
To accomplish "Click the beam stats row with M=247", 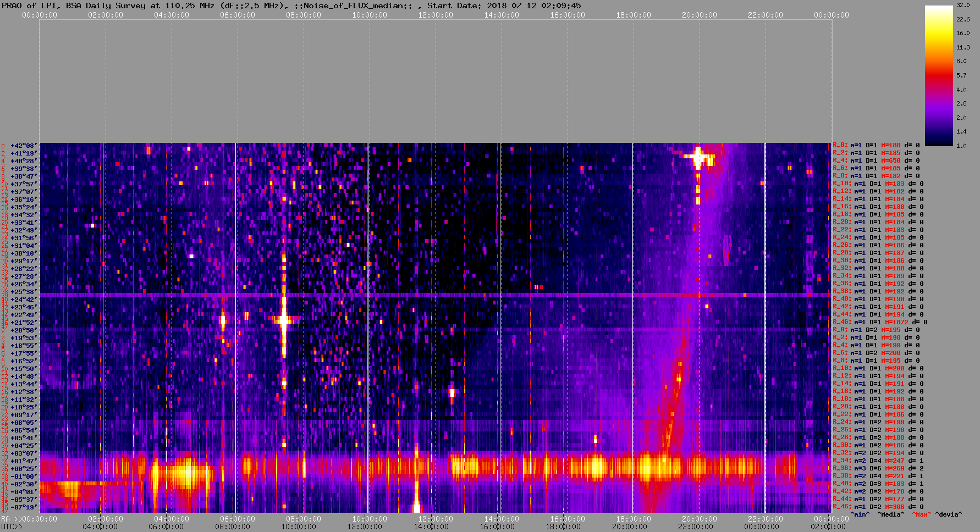I will tap(878, 461).
